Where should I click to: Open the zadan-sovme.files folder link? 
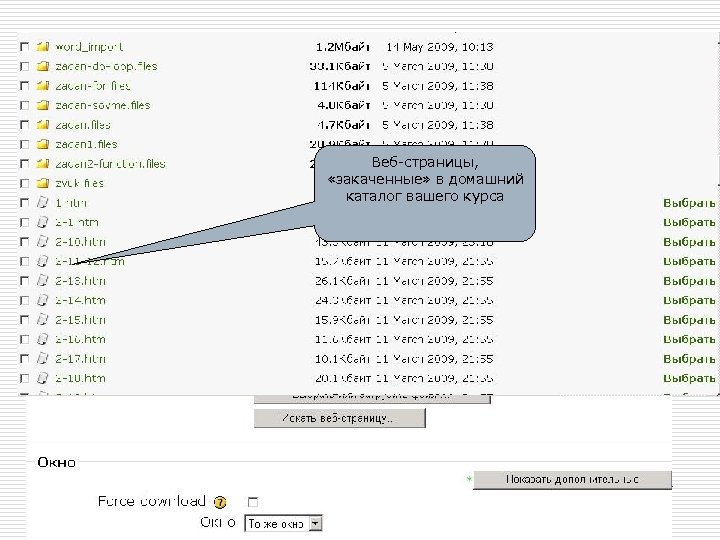(102, 105)
